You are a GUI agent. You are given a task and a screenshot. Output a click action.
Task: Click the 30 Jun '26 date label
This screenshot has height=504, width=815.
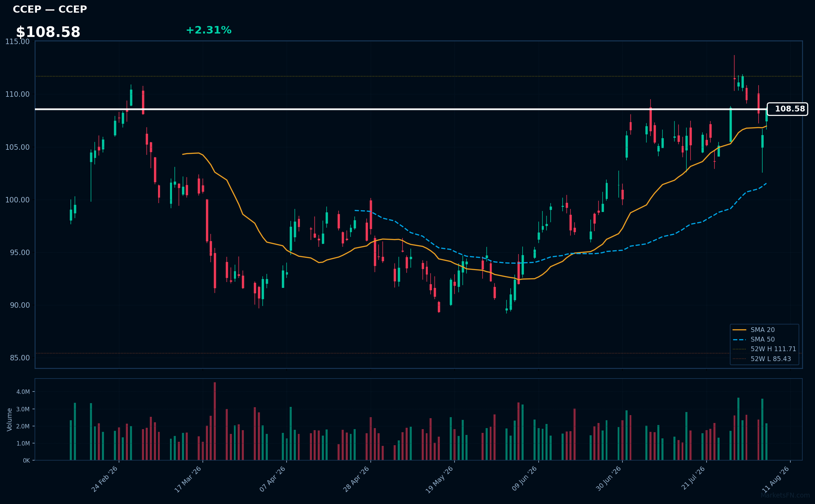point(608,479)
